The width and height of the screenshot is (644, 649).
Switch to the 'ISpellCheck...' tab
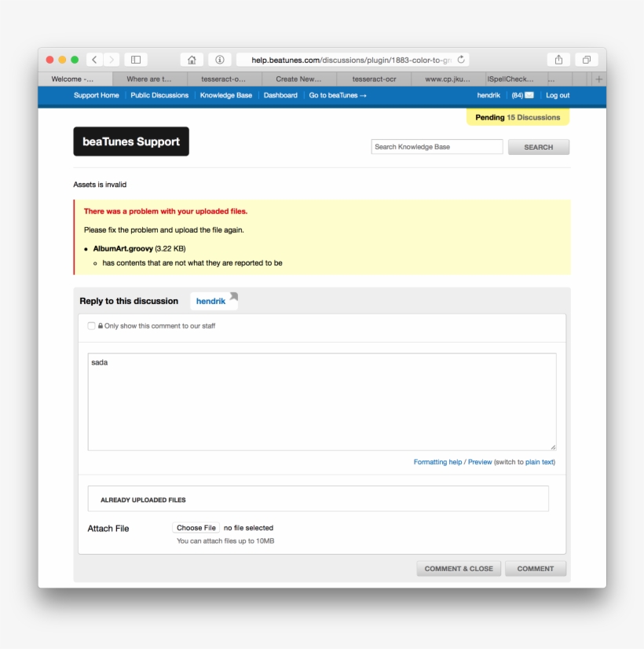pyautogui.click(x=516, y=79)
